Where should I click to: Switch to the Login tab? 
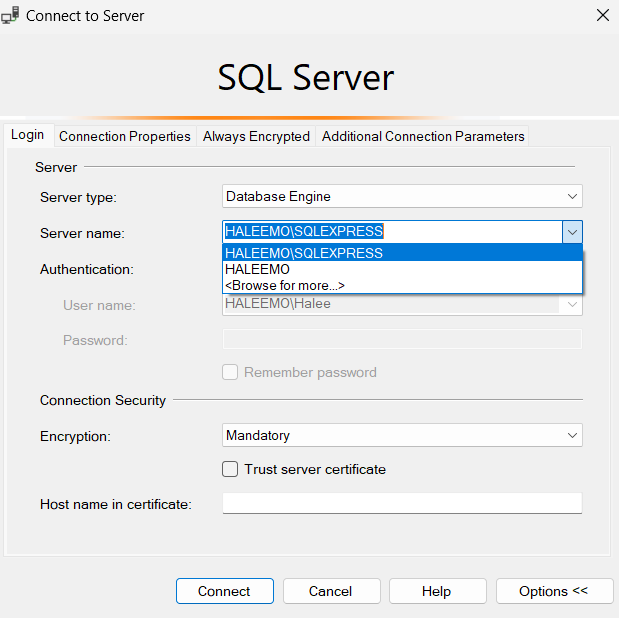28,135
